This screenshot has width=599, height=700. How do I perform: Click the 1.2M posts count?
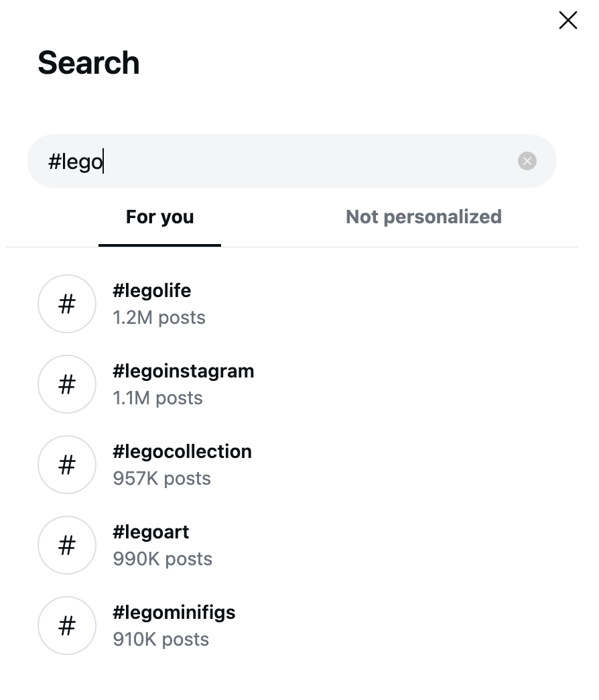(x=159, y=317)
